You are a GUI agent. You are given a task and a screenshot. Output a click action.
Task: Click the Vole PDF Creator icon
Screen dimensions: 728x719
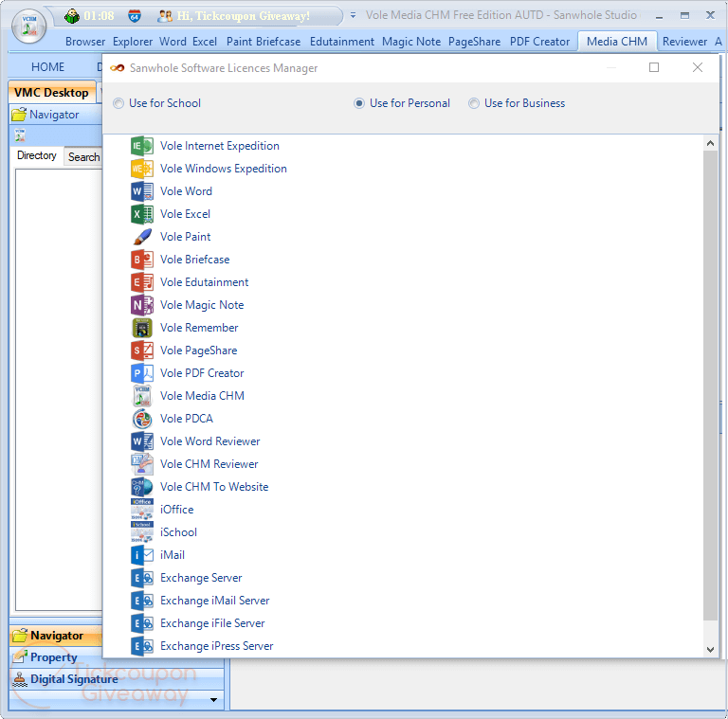[142, 373]
